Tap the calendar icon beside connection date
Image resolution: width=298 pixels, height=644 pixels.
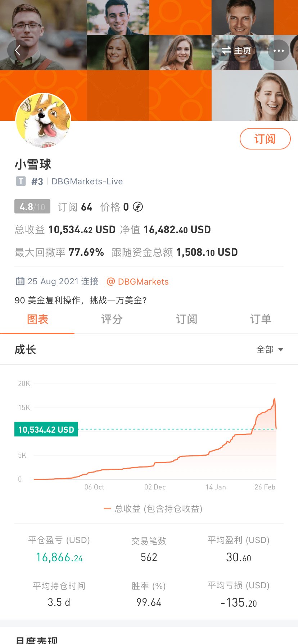20,281
